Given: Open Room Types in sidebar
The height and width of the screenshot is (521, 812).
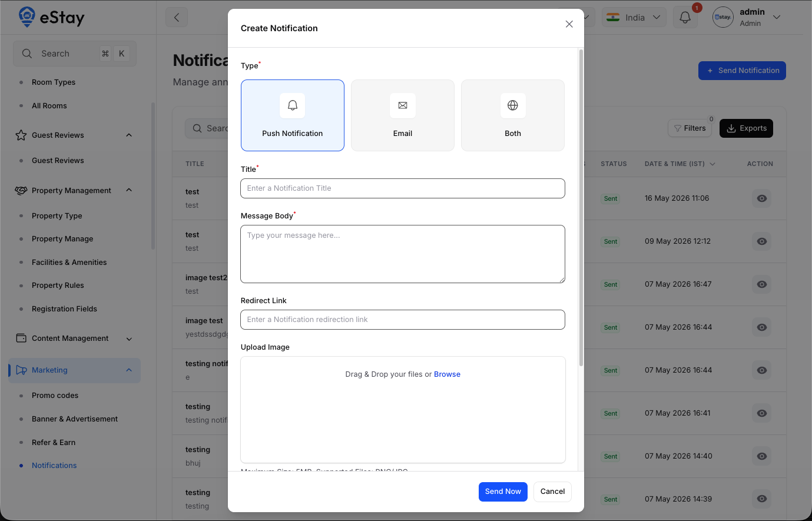Looking at the screenshot, I should pyautogui.click(x=54, y=82).
